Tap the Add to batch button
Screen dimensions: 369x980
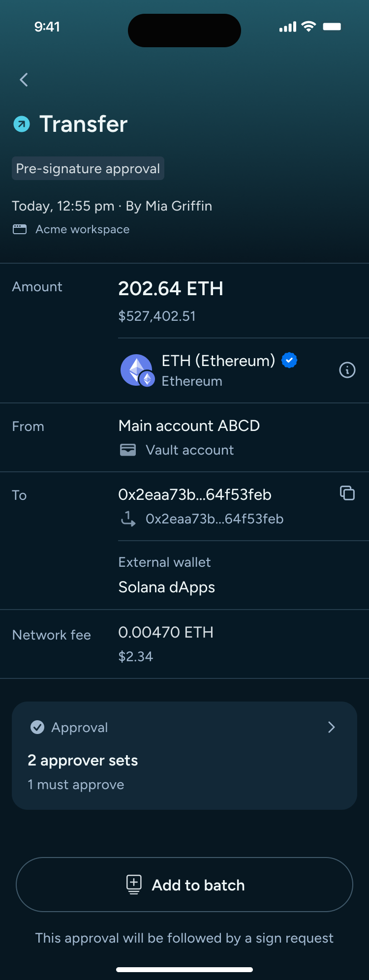click(184, 885)
